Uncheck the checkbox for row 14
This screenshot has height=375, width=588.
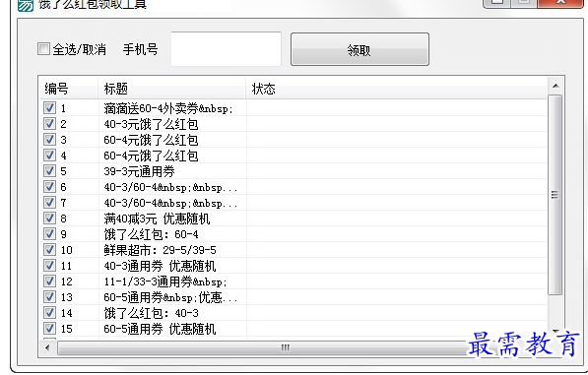pos(49,312)
